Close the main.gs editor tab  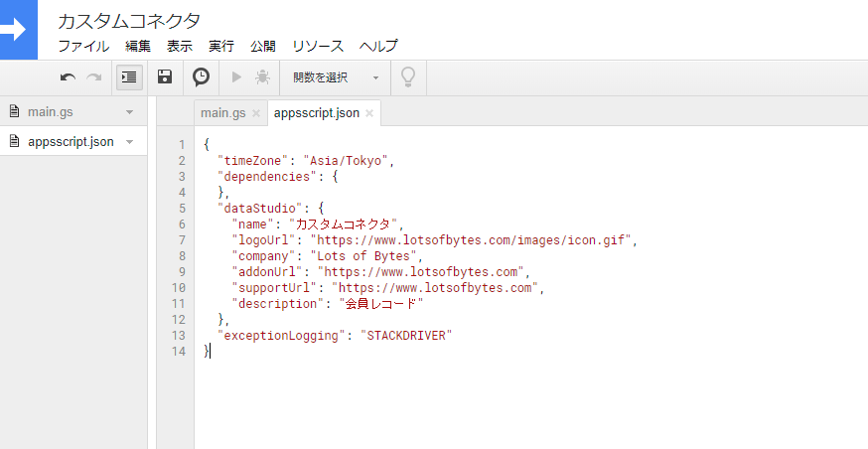[x=256, y=113]
